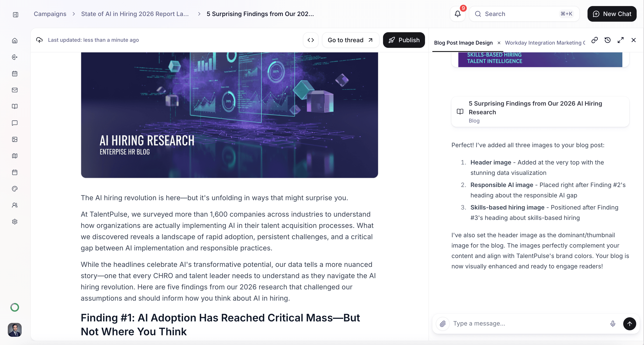Open the image gallery sidebar icon

15,139
